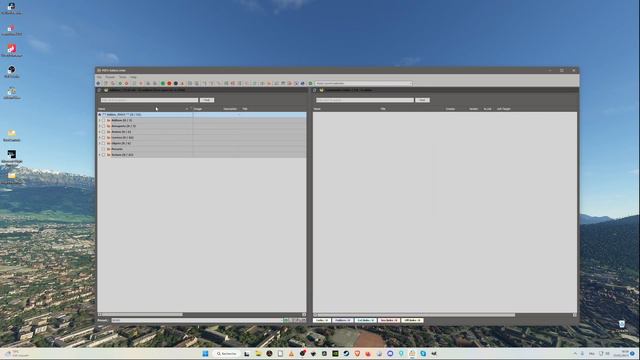Click the green circle toolbar icon

(x=162, y=83)
